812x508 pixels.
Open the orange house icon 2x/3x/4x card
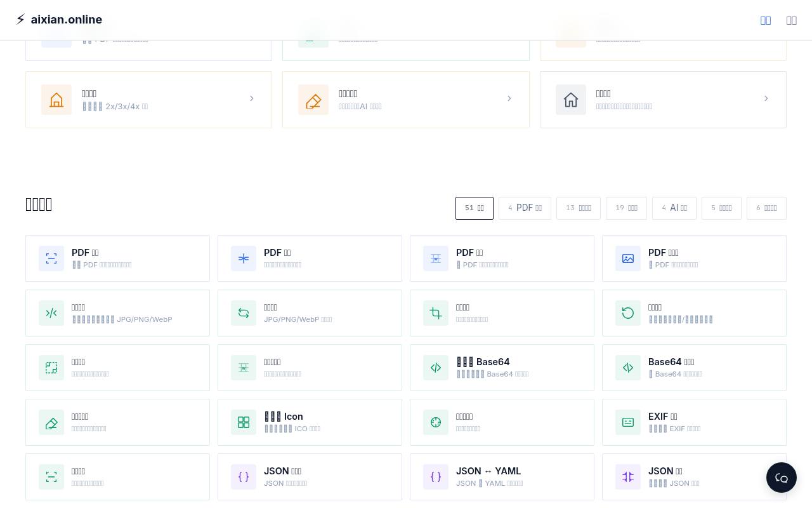point(148,100)
